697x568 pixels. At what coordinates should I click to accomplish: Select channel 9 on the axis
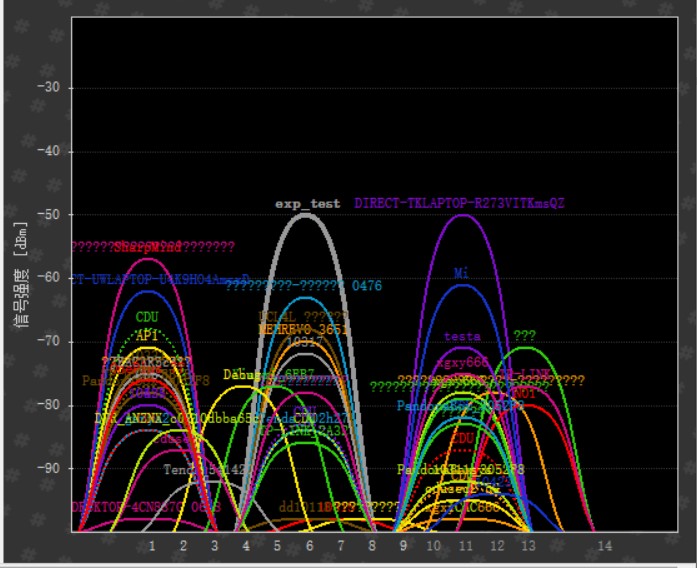(403, 546)
